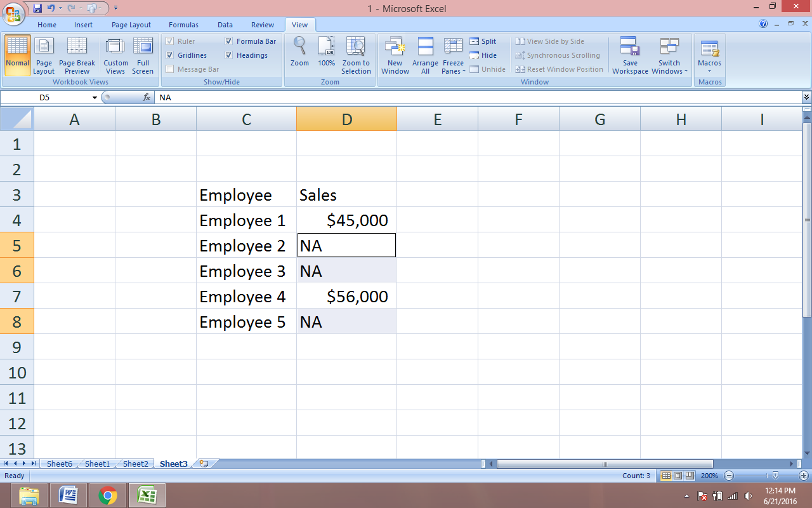Select cell containing $45,000
The height and width of the screenshot is (508, 812).
(346, 220)
